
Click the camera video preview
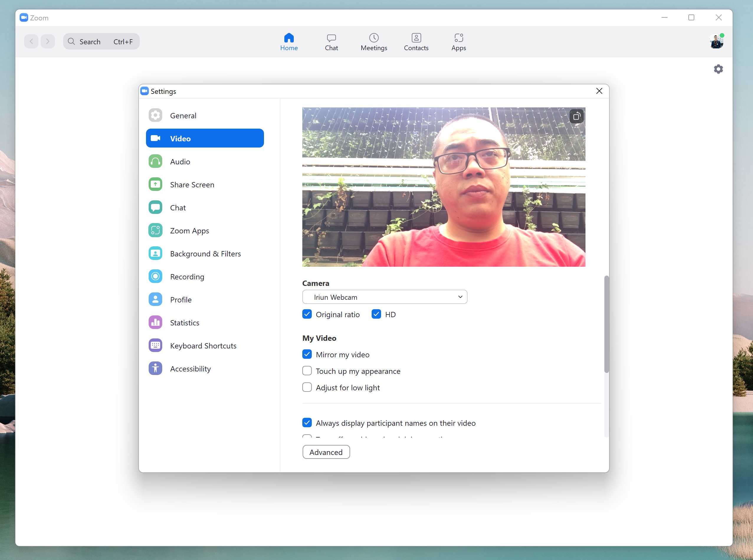click(444, 187)
